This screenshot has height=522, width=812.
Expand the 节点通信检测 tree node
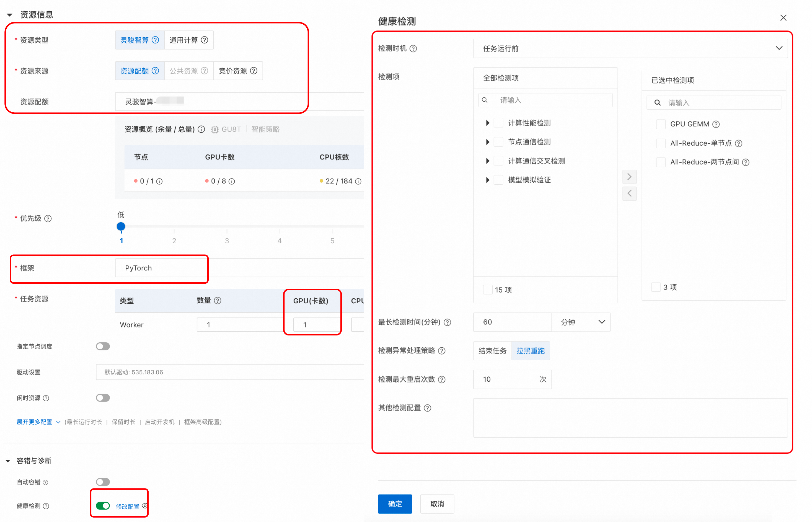487,142
